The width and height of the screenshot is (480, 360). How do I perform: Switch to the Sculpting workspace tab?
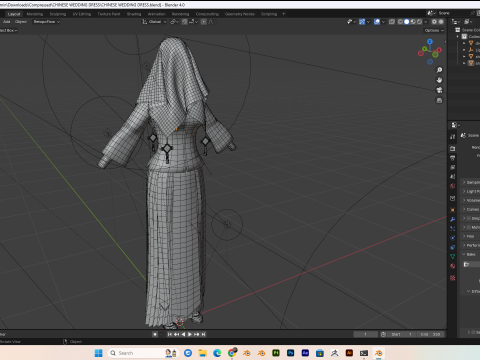58,14
